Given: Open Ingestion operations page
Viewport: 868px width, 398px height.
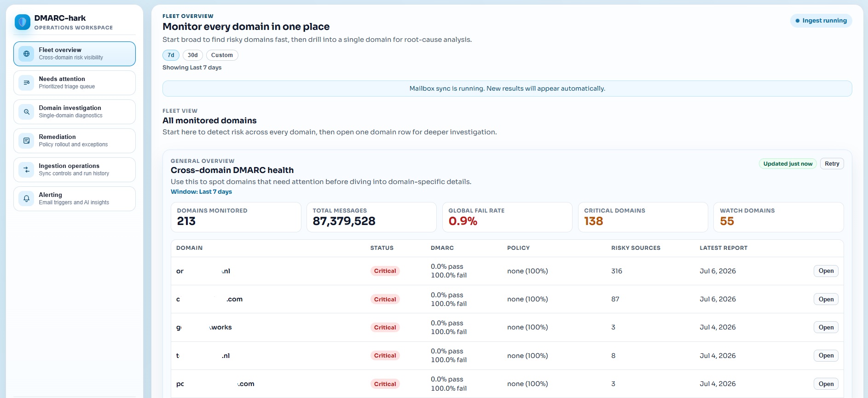Looking at the screenshot, I should coord(75,170).
